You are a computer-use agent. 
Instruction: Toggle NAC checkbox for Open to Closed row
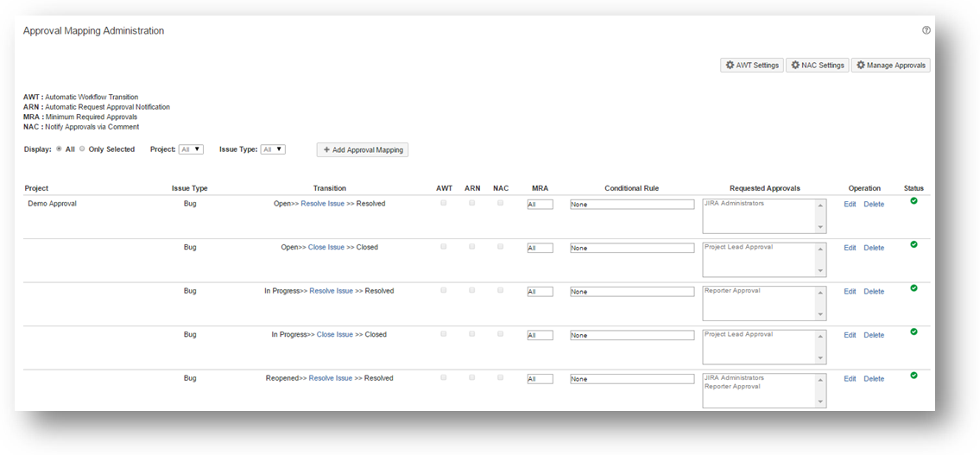coord(500,247)
